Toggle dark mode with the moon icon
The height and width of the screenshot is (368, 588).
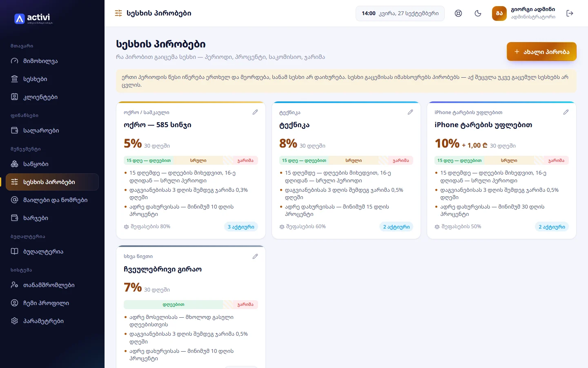point(478,13)
